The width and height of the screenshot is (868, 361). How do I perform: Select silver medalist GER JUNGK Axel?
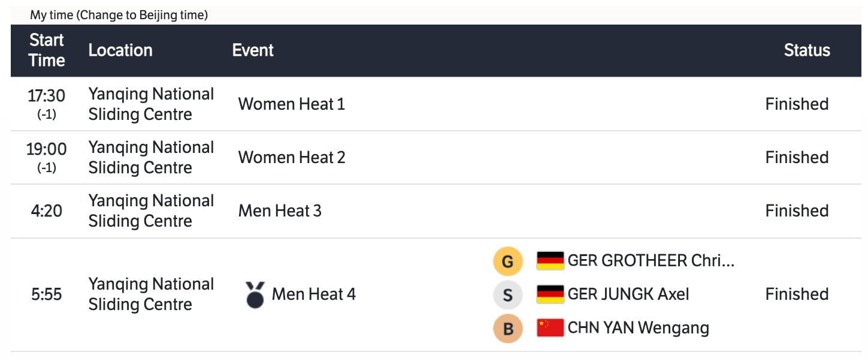(628, 294)
